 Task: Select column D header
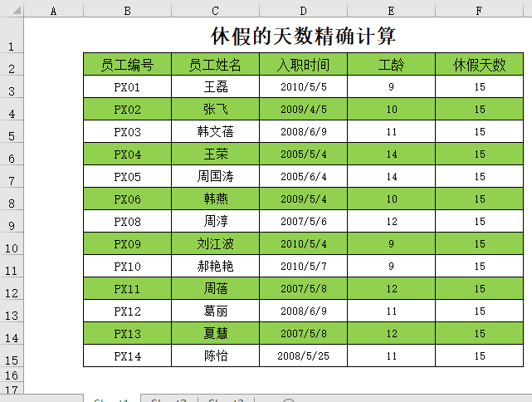tap(303, 9)
